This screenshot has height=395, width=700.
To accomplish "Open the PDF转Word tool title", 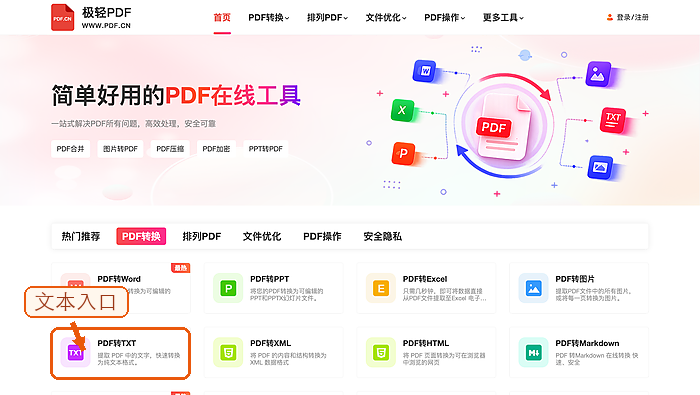I will pos(119,279).
